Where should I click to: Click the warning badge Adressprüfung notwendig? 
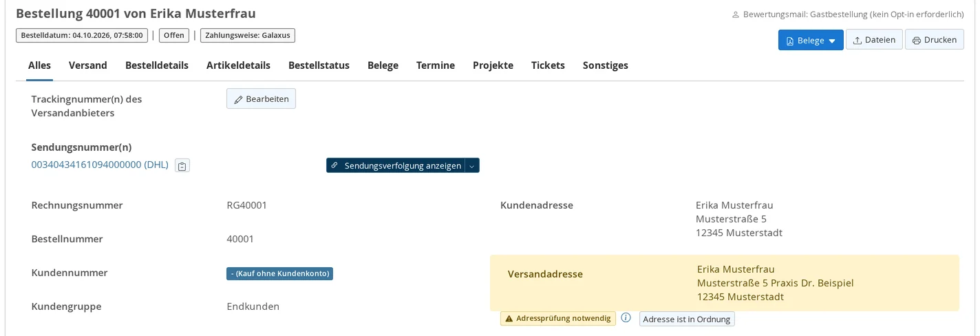pos(558,319)
